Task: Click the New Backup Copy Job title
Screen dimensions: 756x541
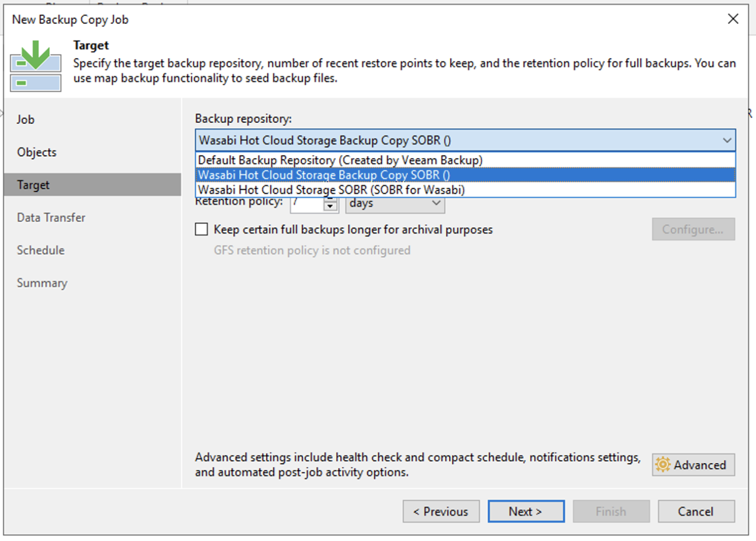Action: (70, 20)
